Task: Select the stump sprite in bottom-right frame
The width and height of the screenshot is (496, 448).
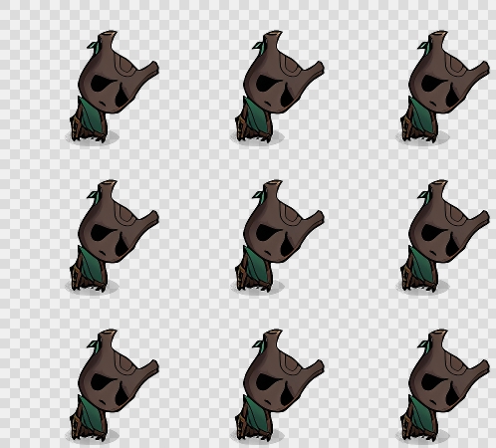Action: click(443, 385)
